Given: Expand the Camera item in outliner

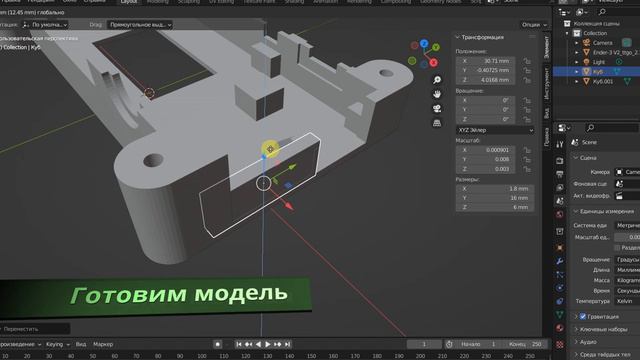Looking at the screenshot, I should pos(577,43).
